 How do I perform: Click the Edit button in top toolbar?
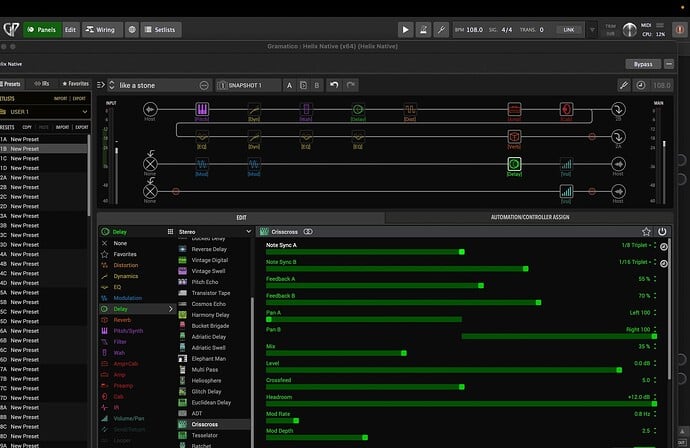point(70,29)
